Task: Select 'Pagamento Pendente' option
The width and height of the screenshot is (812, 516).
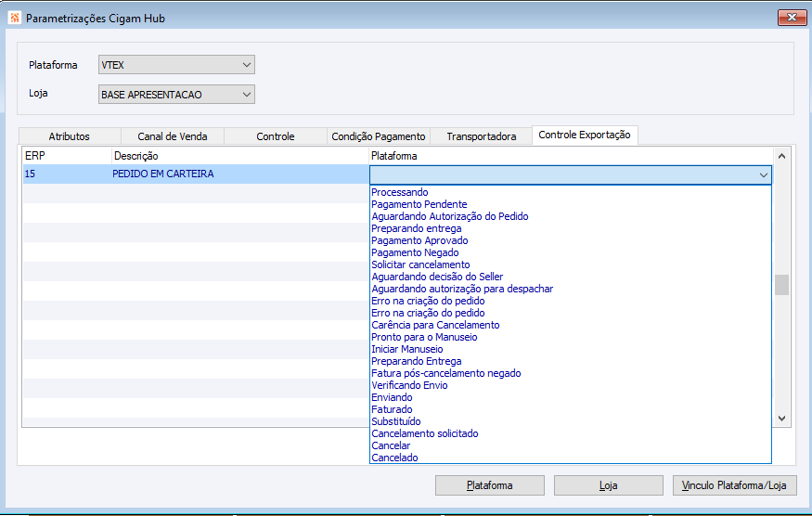Action: tap(419, 204)
